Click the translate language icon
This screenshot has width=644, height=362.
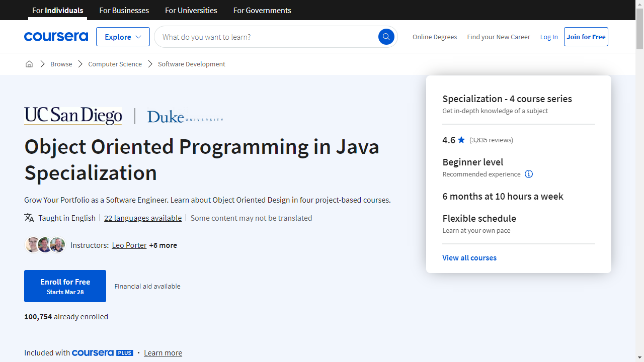tap(29, 218)
